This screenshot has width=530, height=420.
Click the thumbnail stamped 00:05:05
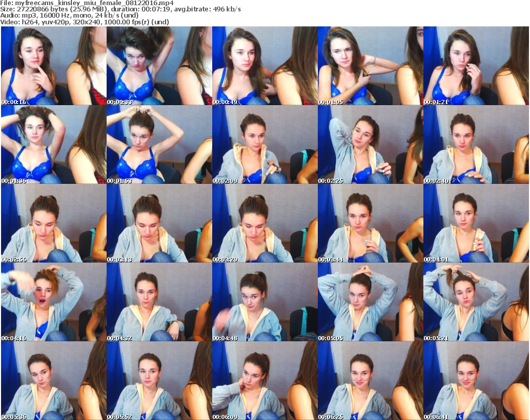click(x=371, y=302)
